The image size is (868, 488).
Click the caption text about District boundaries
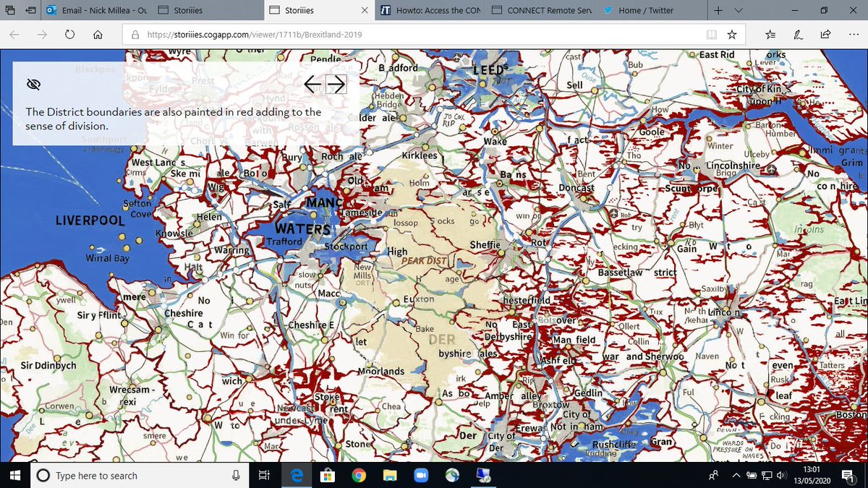click(174, 119)
